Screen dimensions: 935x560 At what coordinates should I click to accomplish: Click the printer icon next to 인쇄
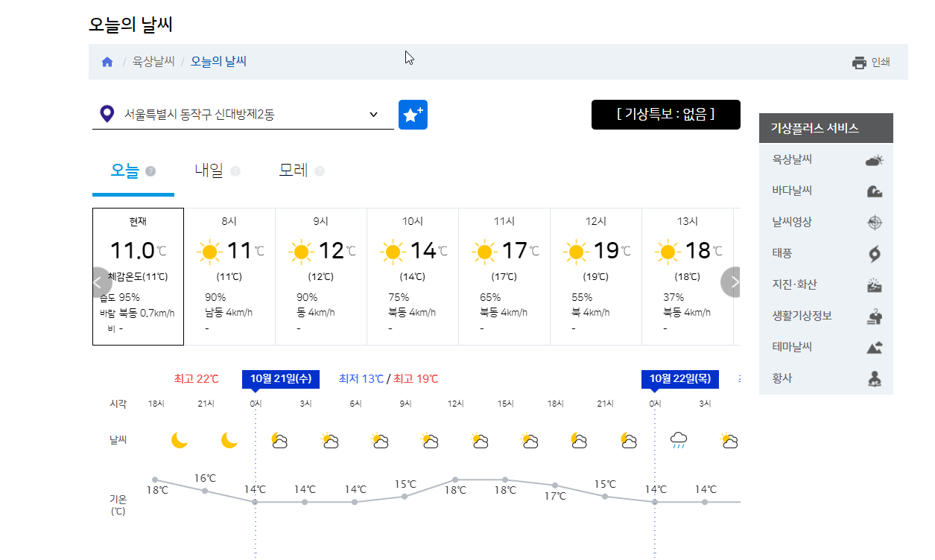tap(860, 63)
